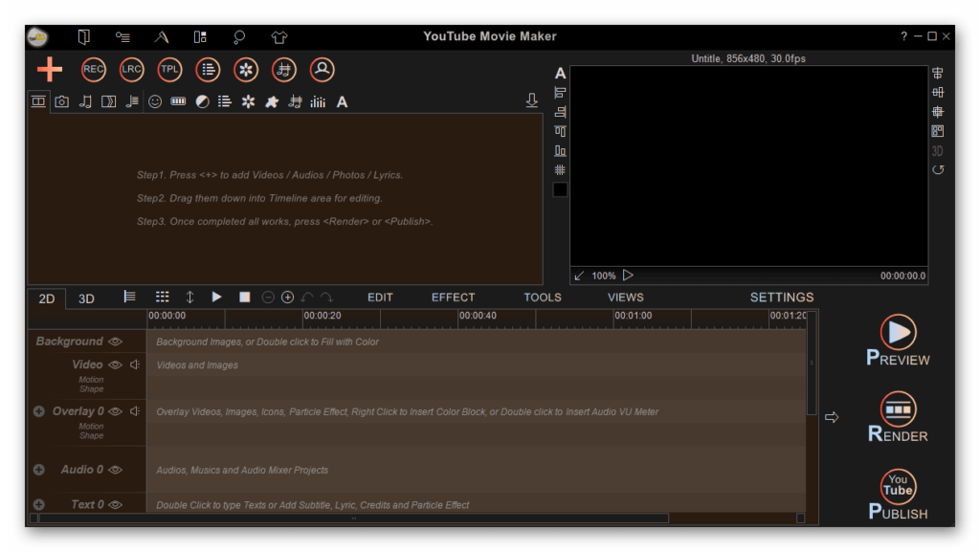This screenshot has height=552, width=980.
Task: Open the TPL template tool
Action: [169, 69]
